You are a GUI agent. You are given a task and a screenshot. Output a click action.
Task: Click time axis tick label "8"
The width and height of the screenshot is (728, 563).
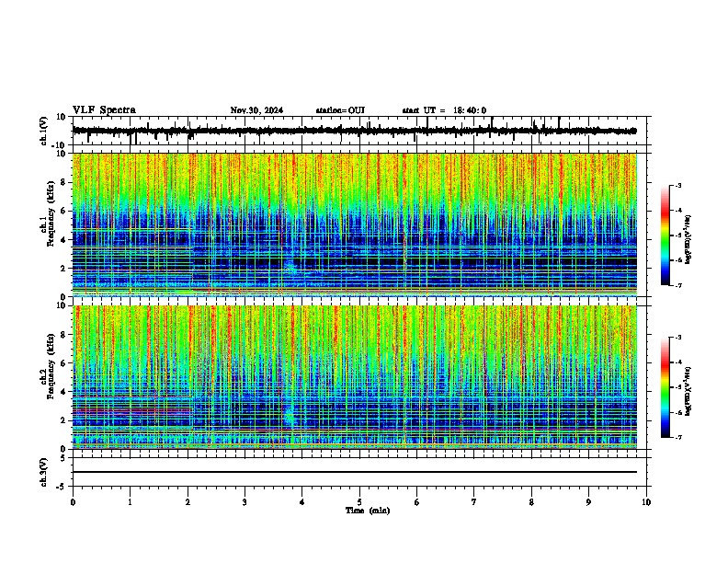click(531, 502)
